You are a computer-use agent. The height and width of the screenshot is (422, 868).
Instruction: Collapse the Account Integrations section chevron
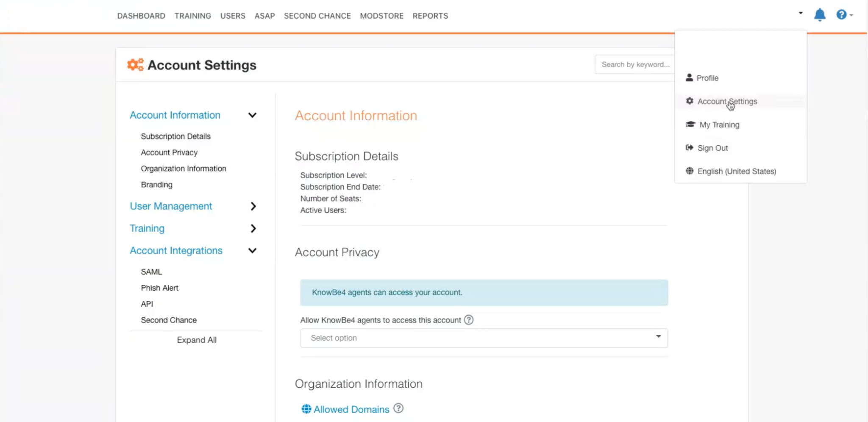click(x=252, y=250)
